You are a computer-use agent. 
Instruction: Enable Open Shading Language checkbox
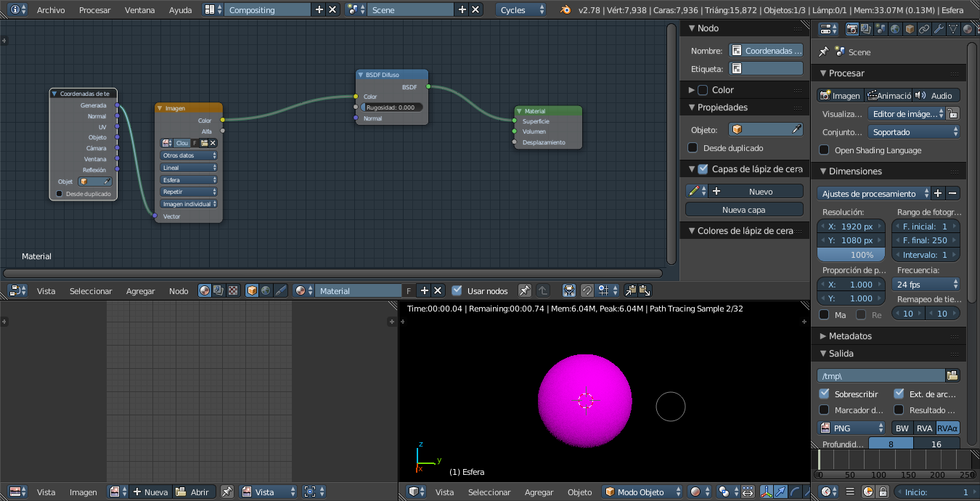(824, 150)
